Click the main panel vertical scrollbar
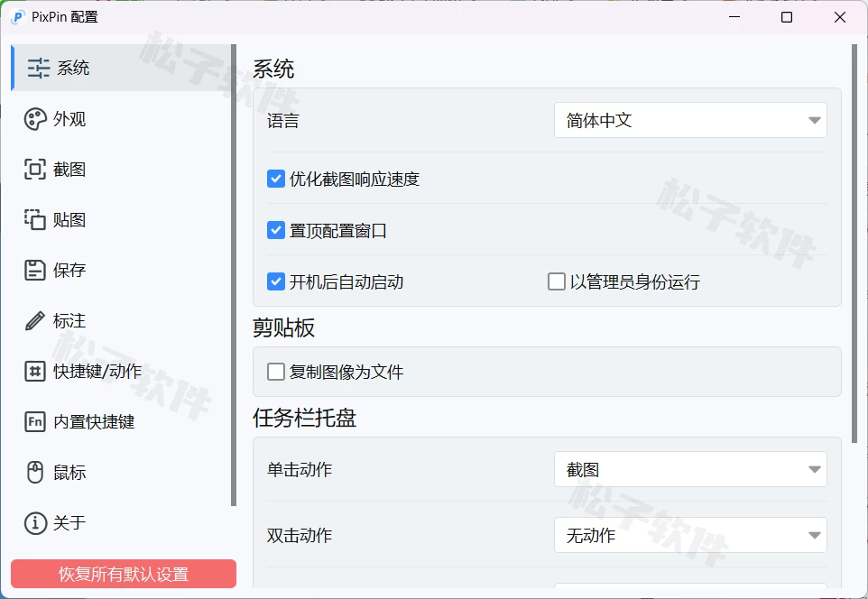Viewport: 868px width, 599px height. coord(854,244)
